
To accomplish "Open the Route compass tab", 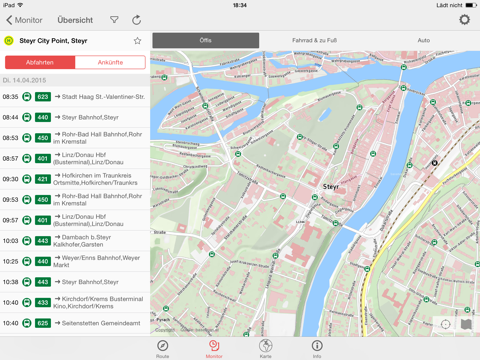I will [x=162, y=349].
